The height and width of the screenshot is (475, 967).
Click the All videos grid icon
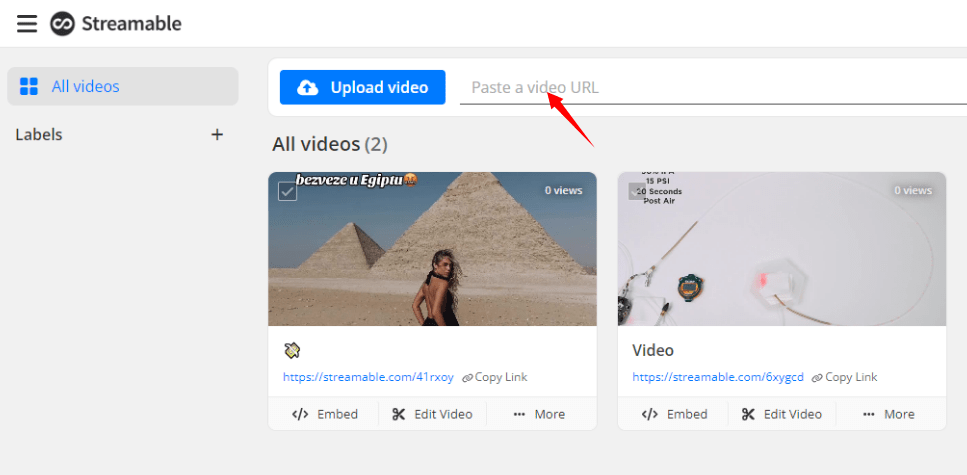click(x=29, y=86)
